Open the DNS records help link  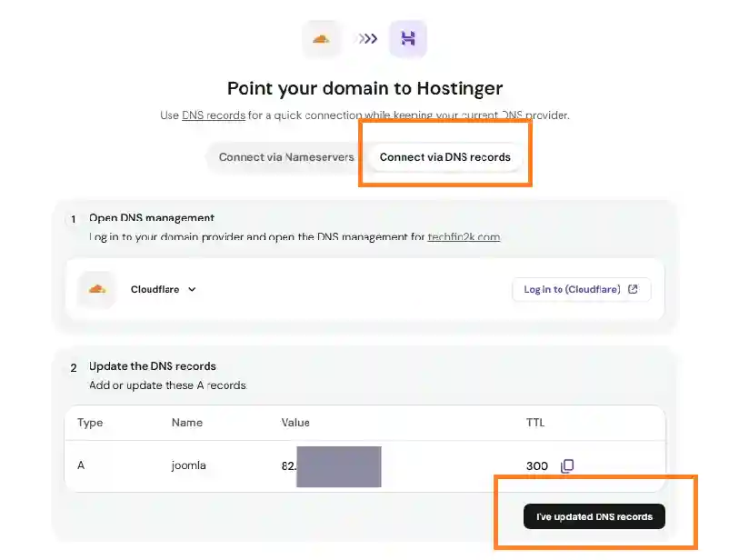click(x=214, y=115)
